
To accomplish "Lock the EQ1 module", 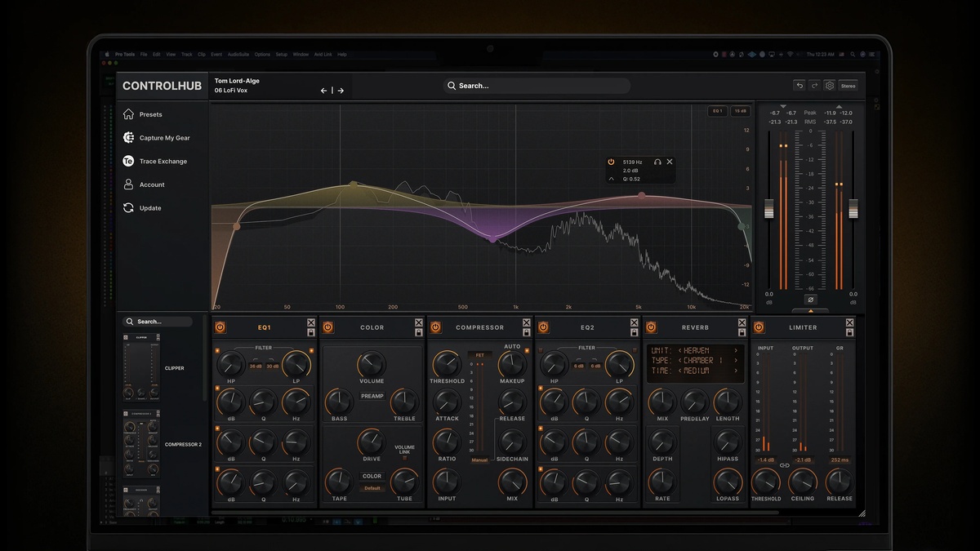I will [310, 332].
